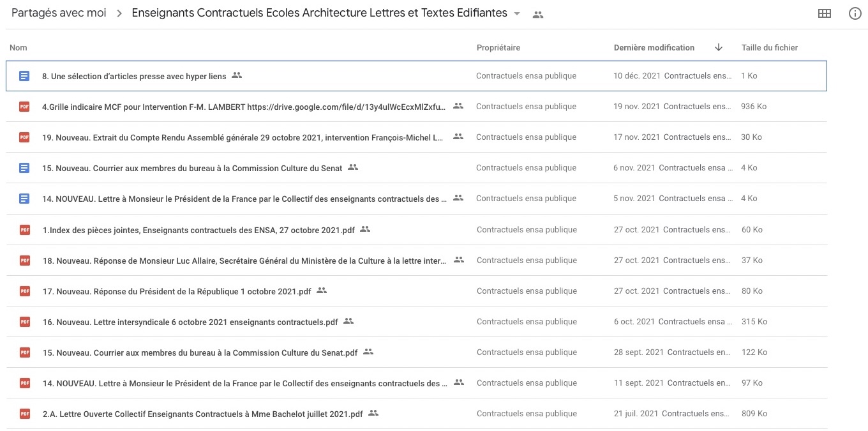Click PDF icon of 4.Grille indicaire MCF
The height and width of the screenshot is (431, 868).
(24, 107)
